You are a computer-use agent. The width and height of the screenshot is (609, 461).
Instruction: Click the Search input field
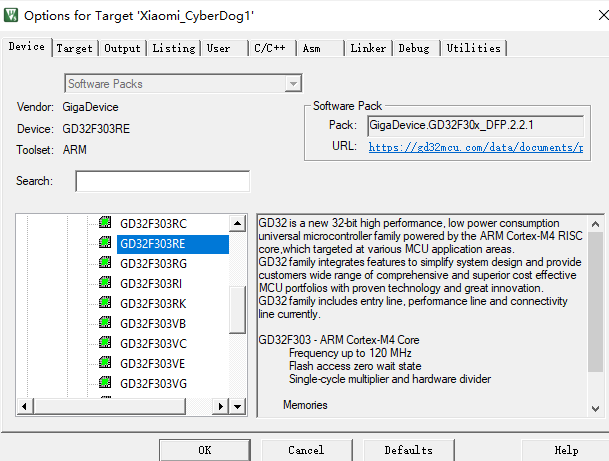tap(163, 181)
